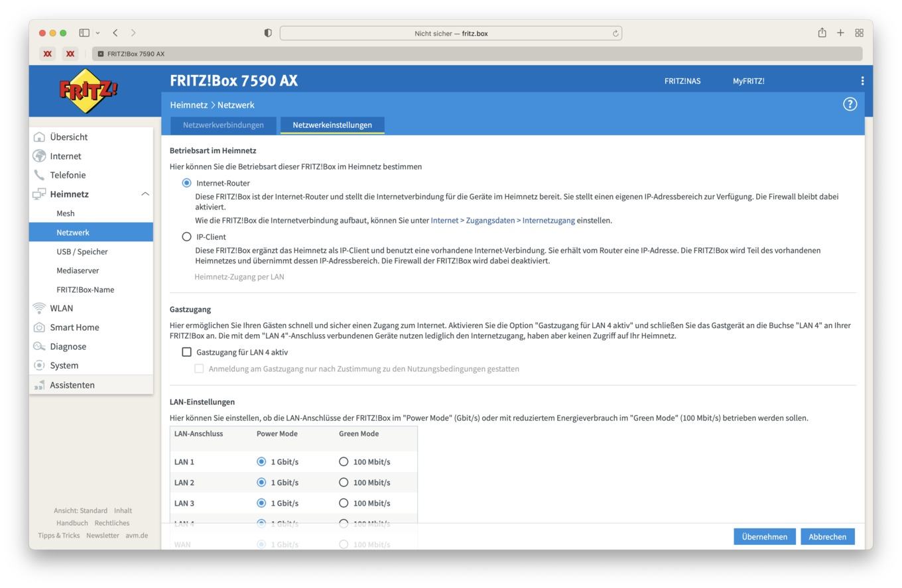Open FRITZ!Box-Name in the sidebar
The image size is (902, 588).
click(x=85, y=290)
